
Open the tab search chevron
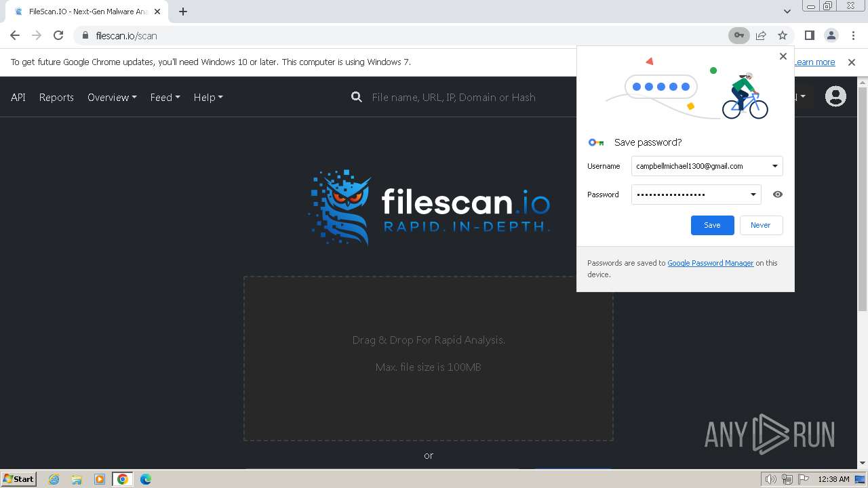pyautogui.click(x=787, y=12)
